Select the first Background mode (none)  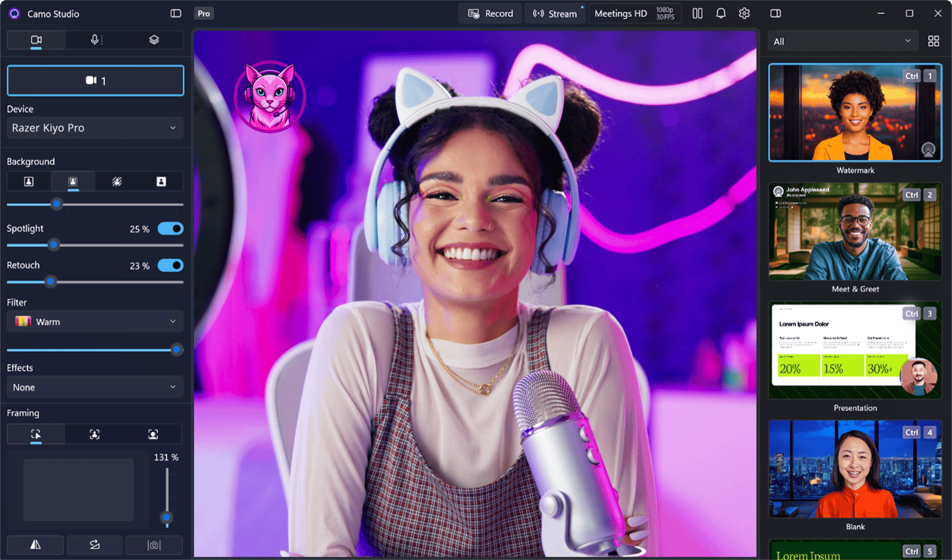click(29, 182)
